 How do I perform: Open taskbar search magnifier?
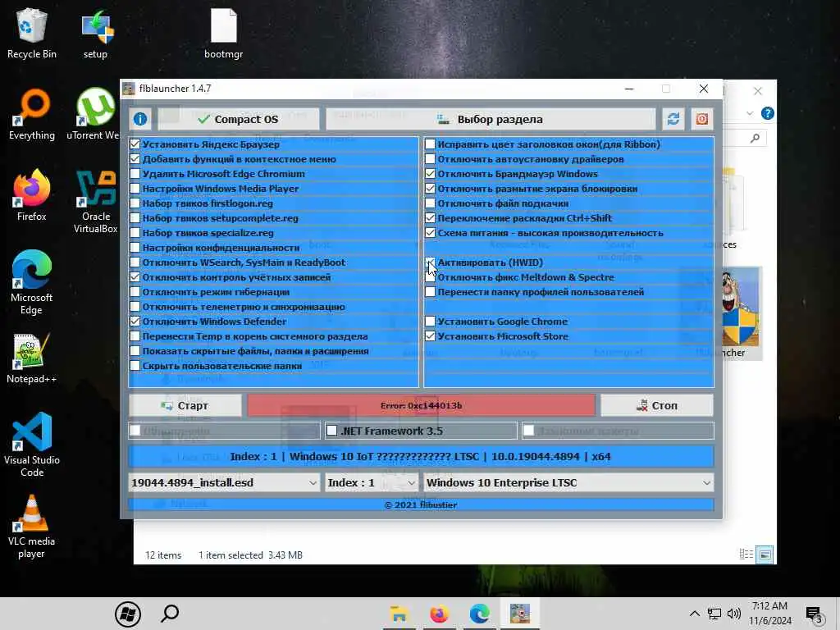coord(170,614)
